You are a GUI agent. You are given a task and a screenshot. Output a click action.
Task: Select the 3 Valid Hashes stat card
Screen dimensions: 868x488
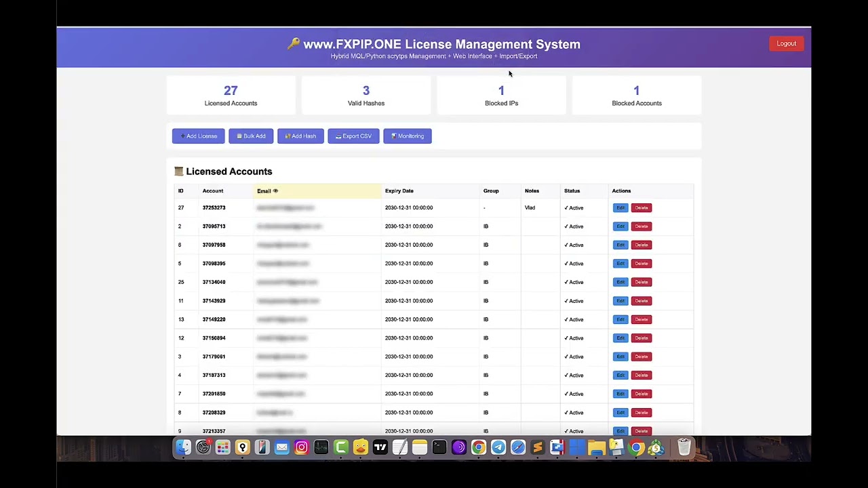point(366,95)
